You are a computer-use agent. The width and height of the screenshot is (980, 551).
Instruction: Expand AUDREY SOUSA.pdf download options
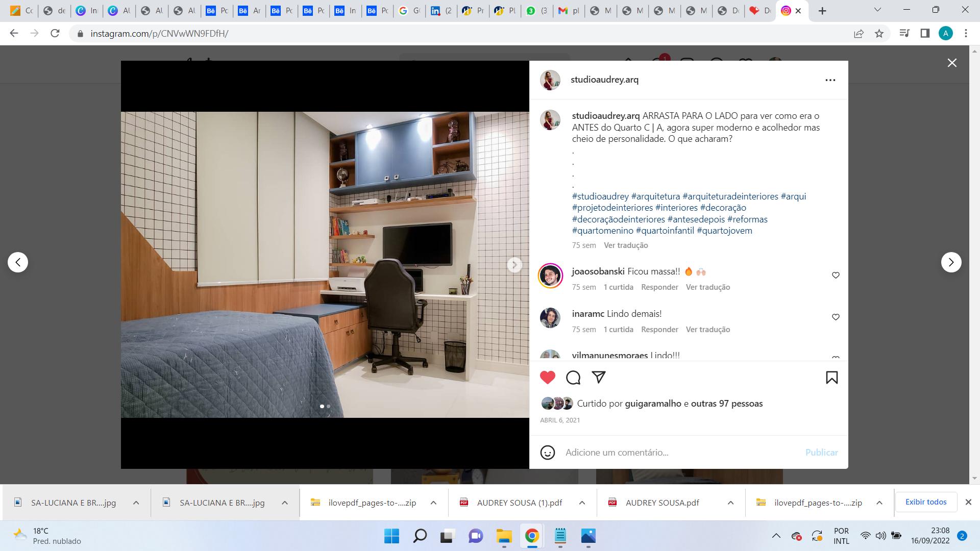pos(730,503)
